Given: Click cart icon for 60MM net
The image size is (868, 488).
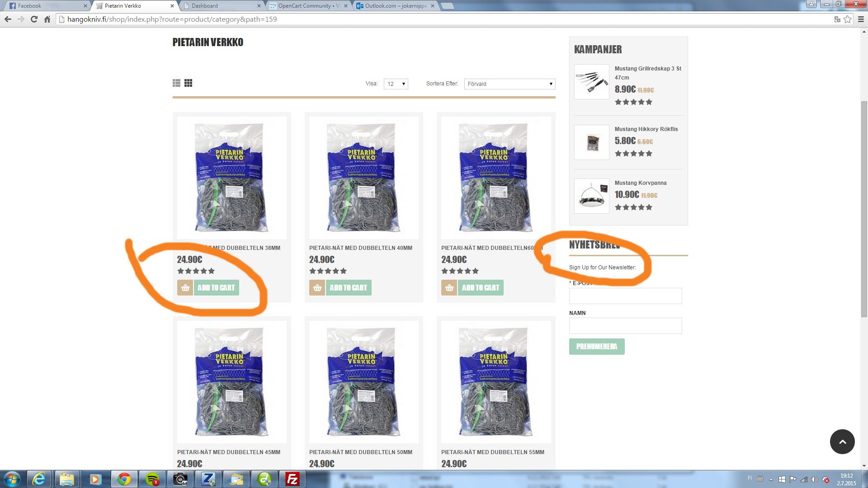Looking at the screenshot, I should tap(449, 288).
